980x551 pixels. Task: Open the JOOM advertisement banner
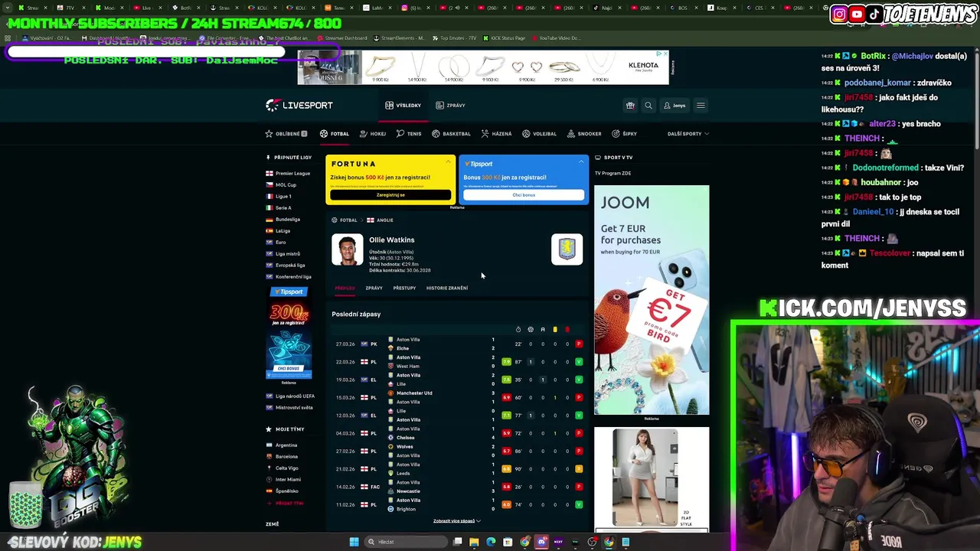click(x=652, y=300)
